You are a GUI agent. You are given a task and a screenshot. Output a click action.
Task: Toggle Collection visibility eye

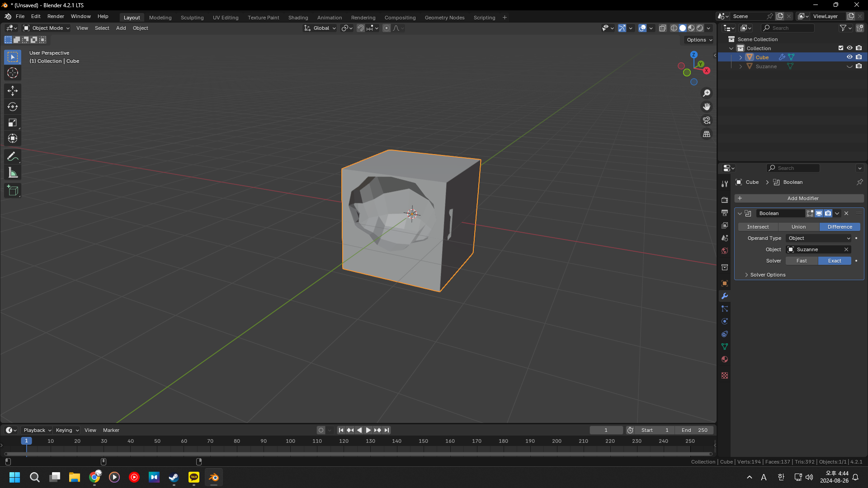[x=849, y=48]
